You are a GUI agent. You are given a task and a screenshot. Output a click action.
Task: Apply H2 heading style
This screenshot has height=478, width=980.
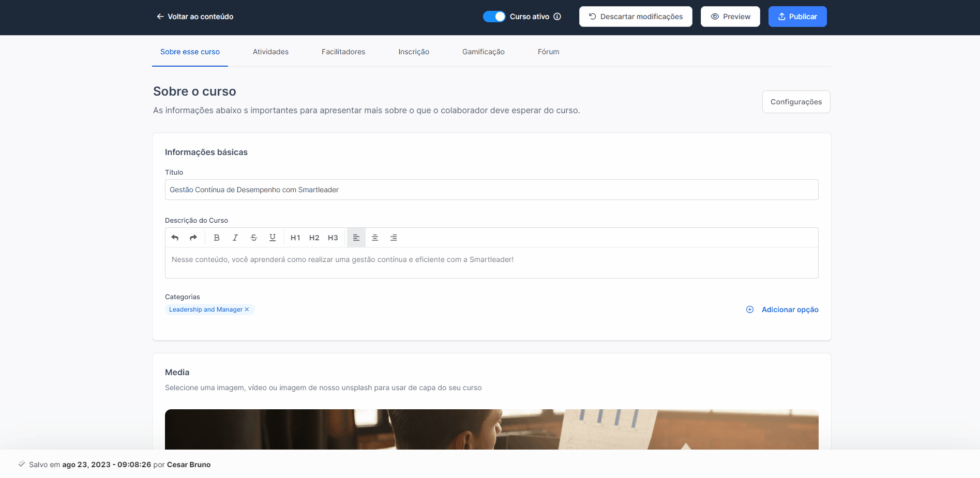[314, 238]
